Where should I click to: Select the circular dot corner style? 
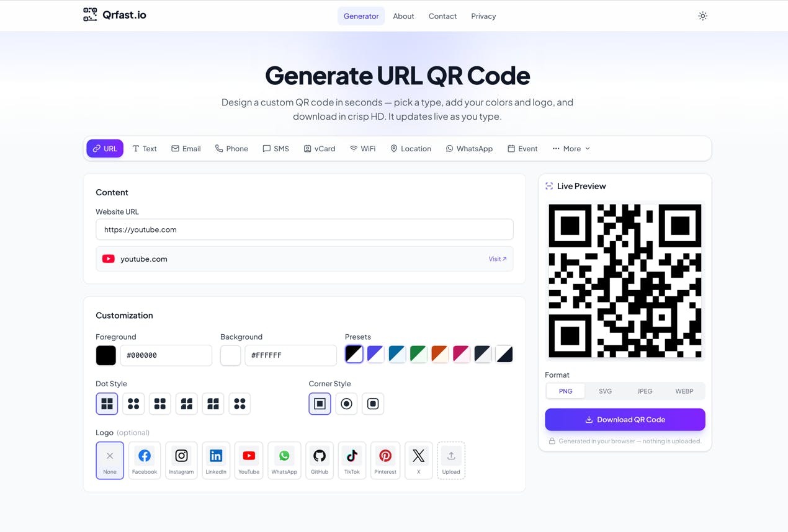click(346, 404)
